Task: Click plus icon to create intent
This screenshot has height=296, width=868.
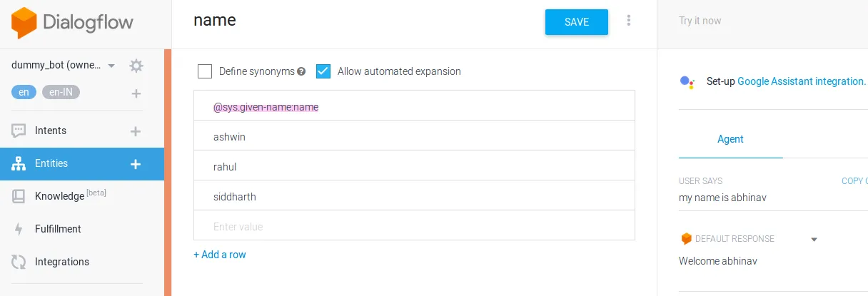Action: (x=136, y=131)
